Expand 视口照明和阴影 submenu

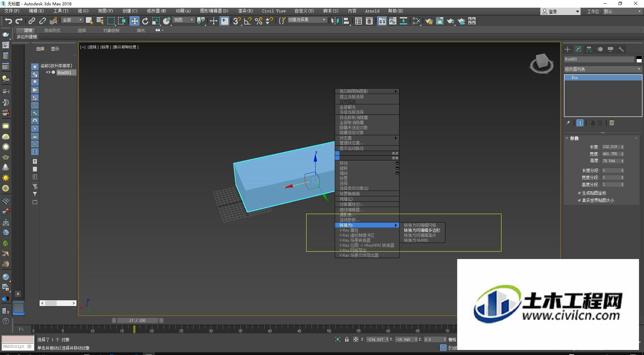pos(367,91)
